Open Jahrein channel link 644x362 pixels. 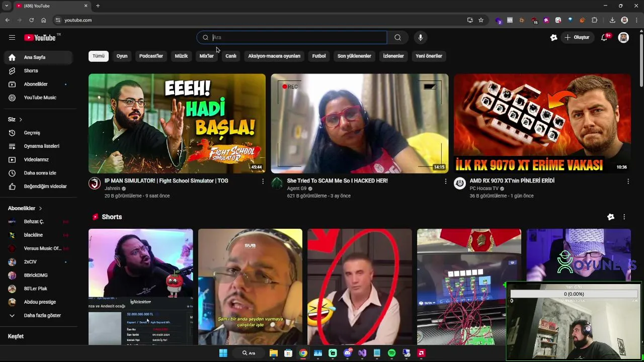[x=112, y=189]
